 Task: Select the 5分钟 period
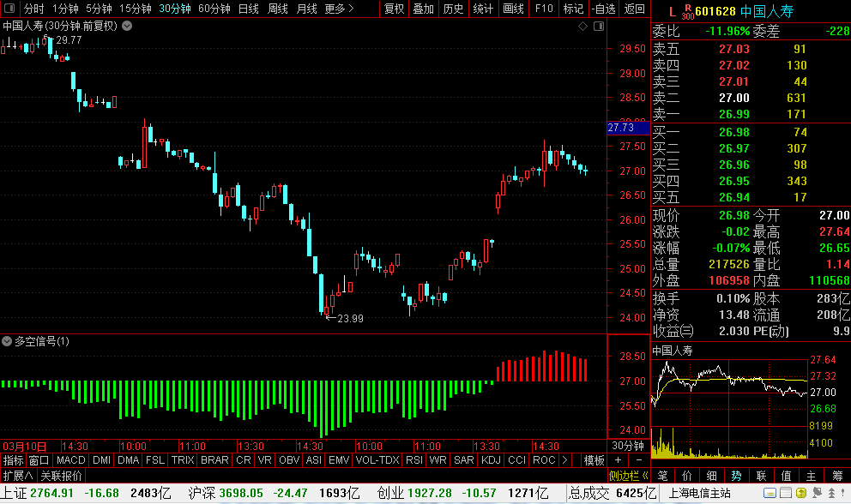click(x=99, y=9)
